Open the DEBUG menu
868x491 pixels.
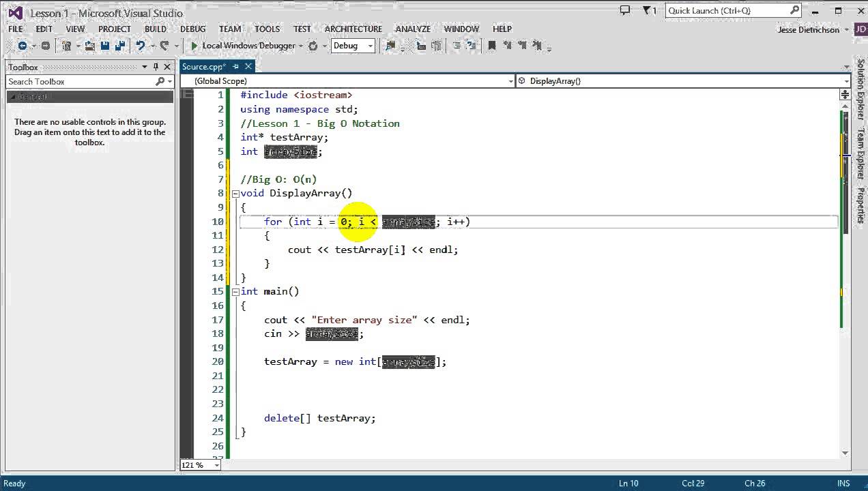click(192, 29)
